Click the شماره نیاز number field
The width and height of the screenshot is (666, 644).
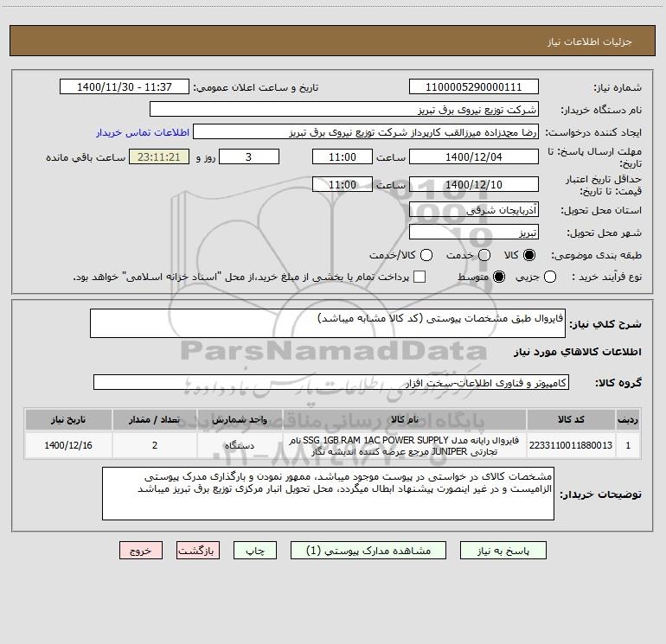474,87
